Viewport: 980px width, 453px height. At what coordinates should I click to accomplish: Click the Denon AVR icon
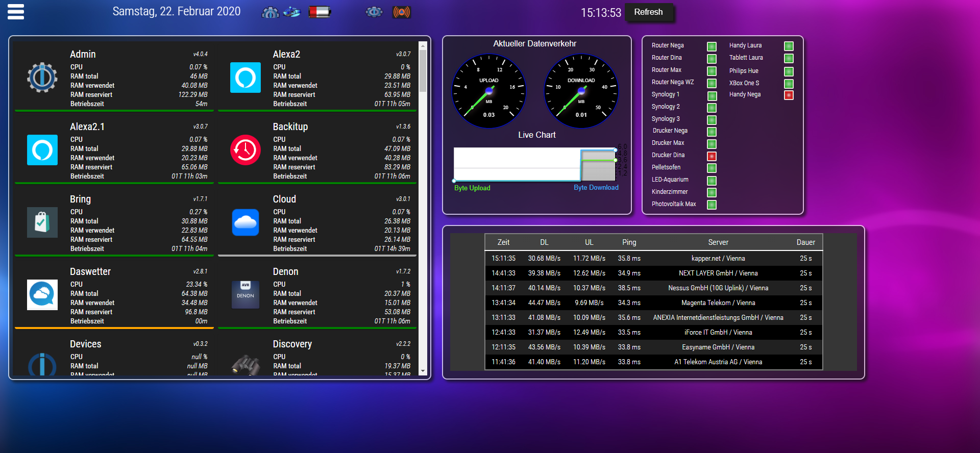point(246,295)
